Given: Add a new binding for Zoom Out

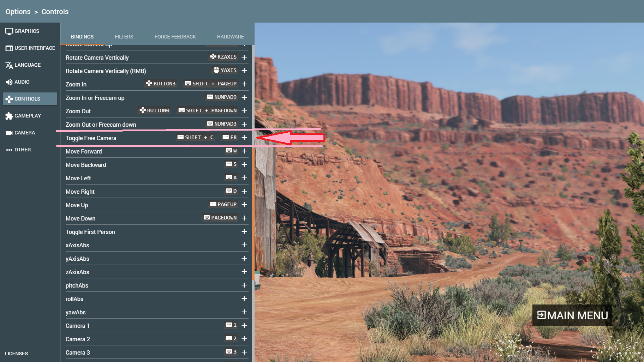Looking at the screenshot, I should [244, 111].
